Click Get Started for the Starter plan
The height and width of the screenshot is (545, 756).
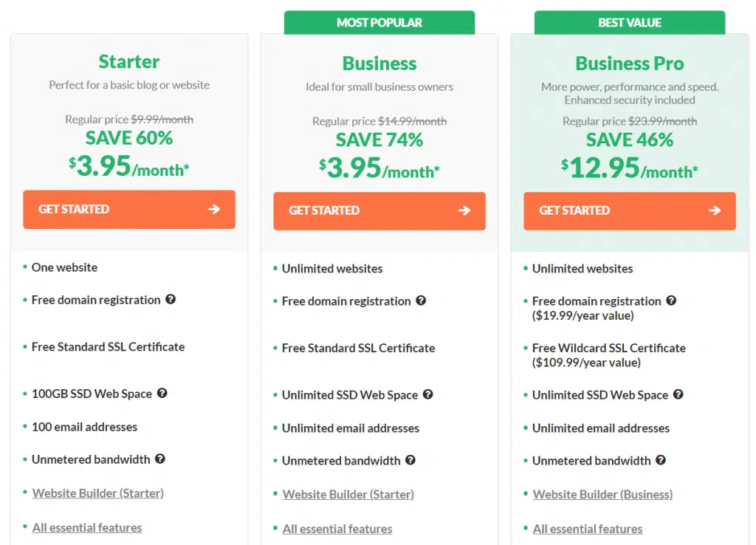tap(129, 209)
